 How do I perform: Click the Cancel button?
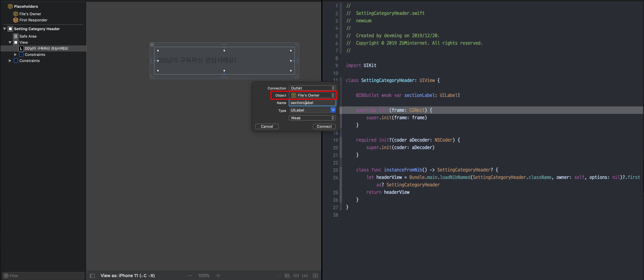pyautogui.click(x=267, y=126)
